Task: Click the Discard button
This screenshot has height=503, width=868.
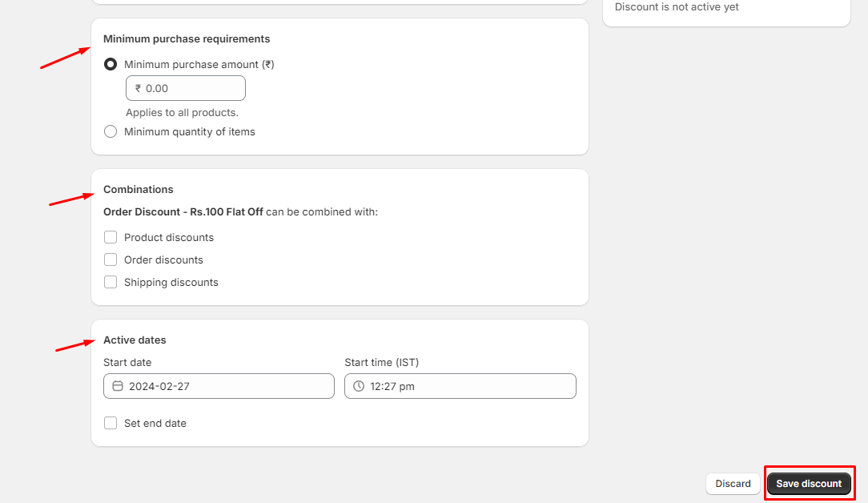Action: tap(732, 484)
